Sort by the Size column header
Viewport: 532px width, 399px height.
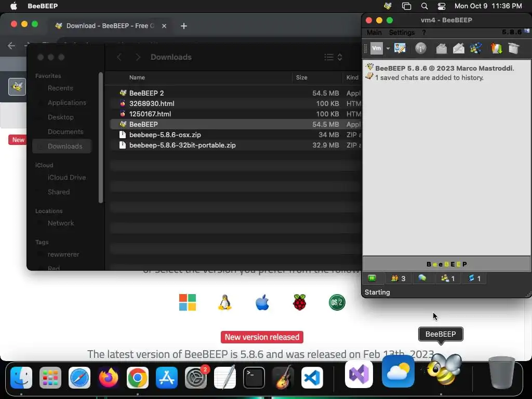[302, 78]
